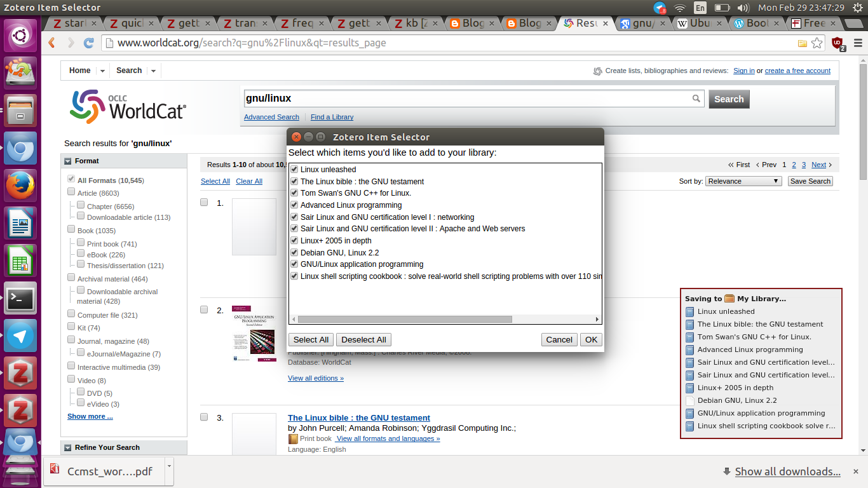This screenshot has height=488, width=868.
Task: Click Deselect All button
Action: point(363,340)
